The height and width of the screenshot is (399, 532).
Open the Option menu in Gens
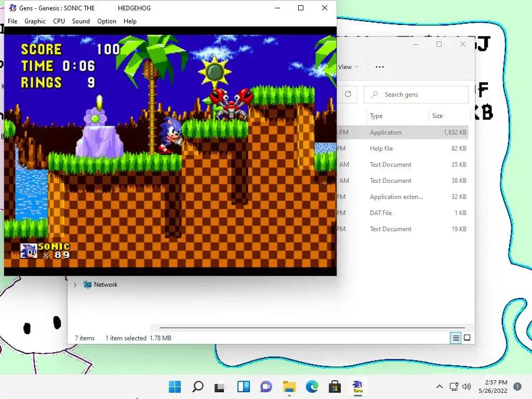click(x=107, y=21)
